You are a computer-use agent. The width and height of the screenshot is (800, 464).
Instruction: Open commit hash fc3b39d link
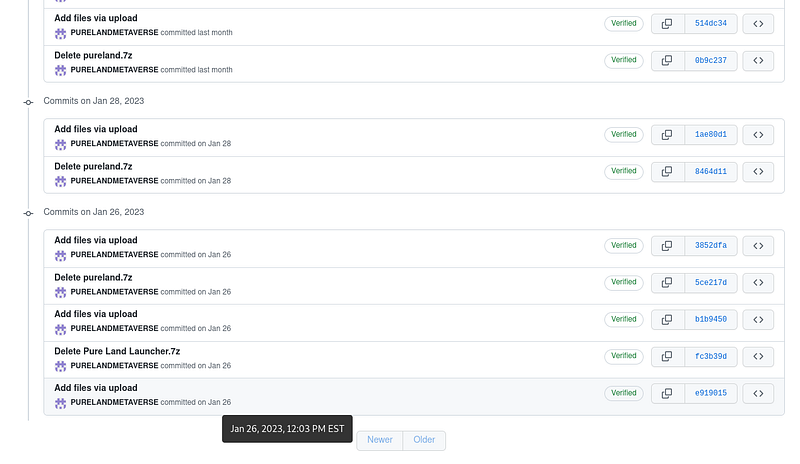pyautogui.click(x=711, y=356)
